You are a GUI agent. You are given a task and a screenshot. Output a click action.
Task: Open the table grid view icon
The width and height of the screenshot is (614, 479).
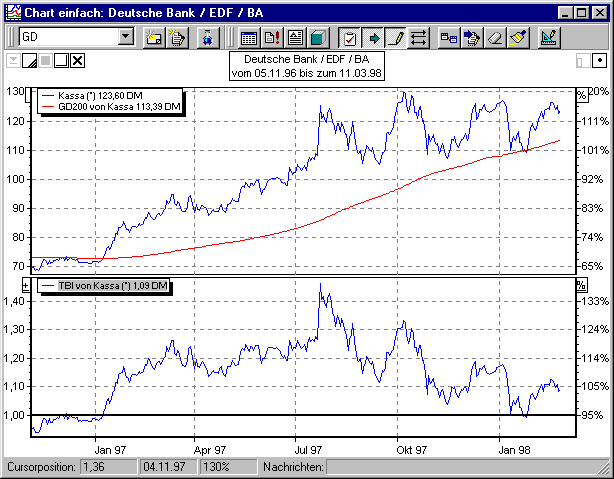pyautogui.click(x=249, y=39)
